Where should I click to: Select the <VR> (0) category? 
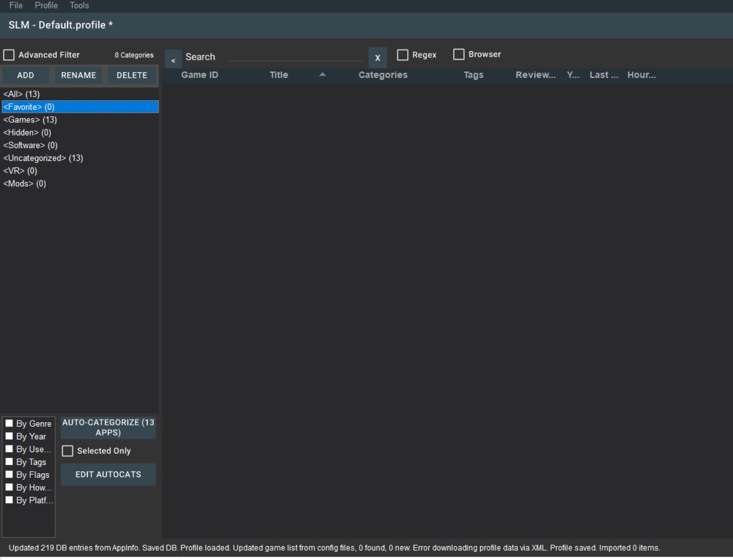tap(80, 171)
